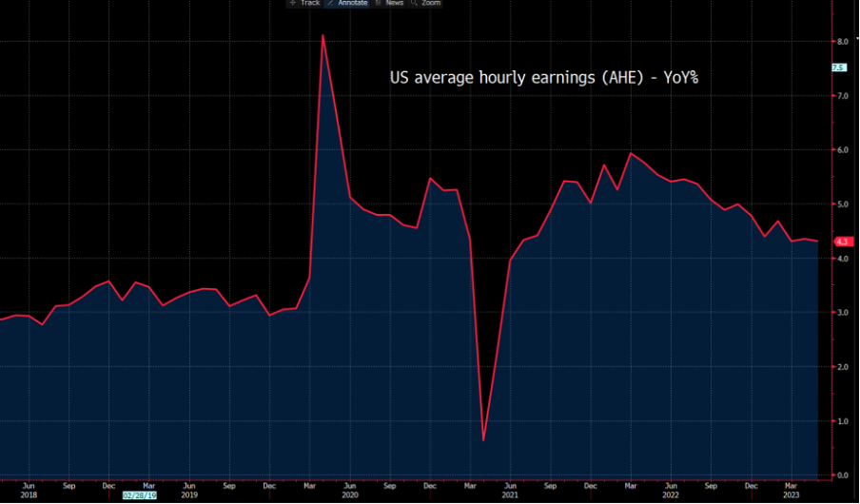The height and width of the screenshot is (504, 860).
Task: Click the 2021 year label on x-axis
Action: pos(510,495)
